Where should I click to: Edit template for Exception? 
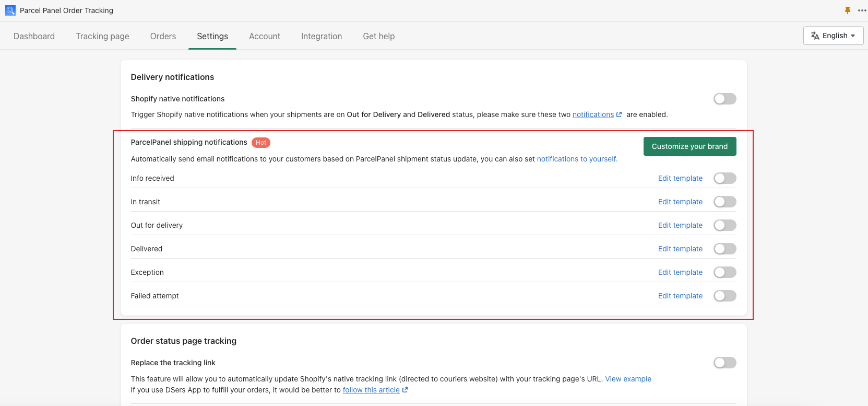(680, 272)
